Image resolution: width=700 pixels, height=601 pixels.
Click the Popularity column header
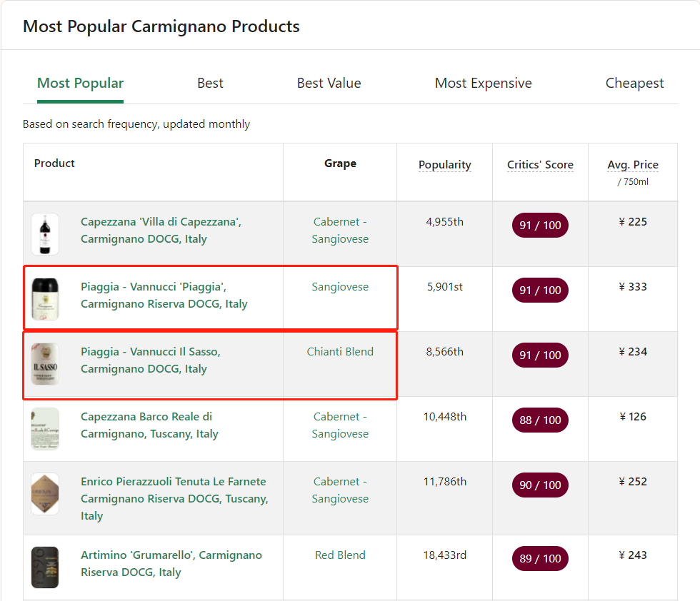tap(444, 165)
